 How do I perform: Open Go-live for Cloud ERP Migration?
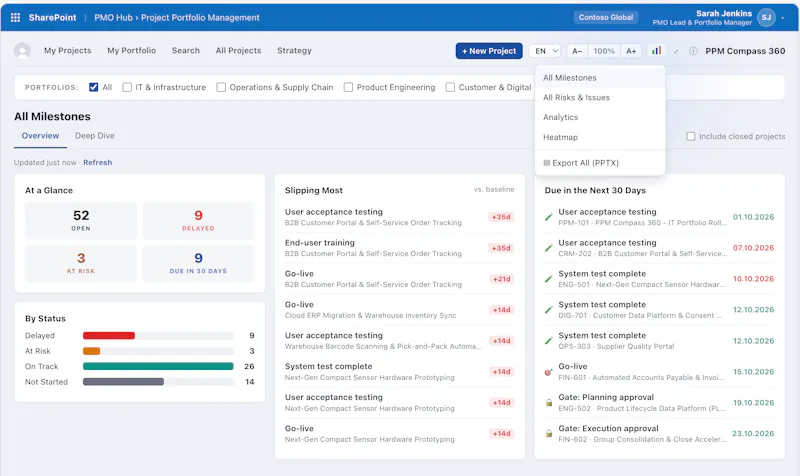coord(399,310)
